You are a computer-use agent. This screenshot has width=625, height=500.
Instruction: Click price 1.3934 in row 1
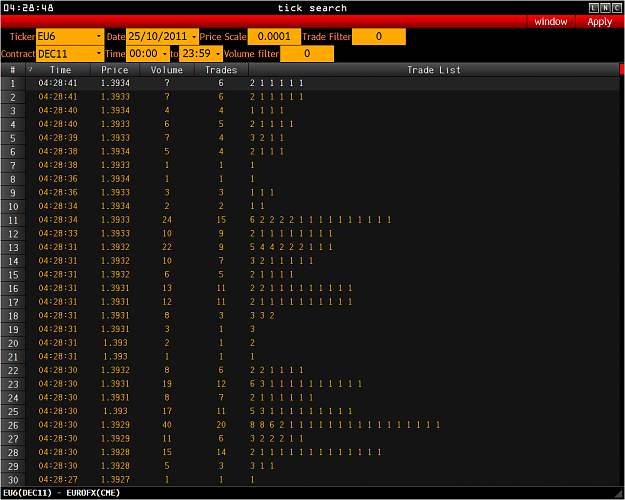(115, 83)
